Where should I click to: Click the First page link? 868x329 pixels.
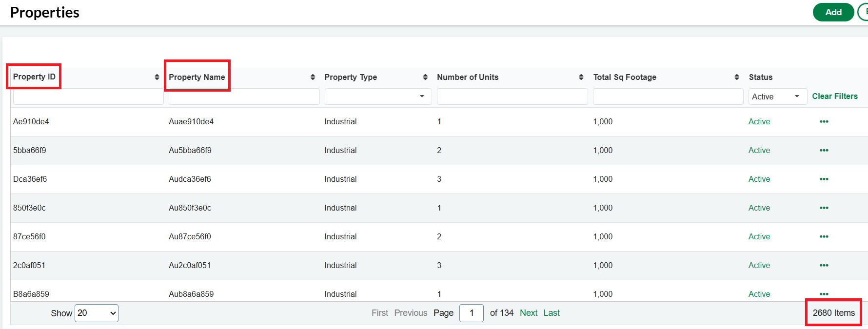pyautogui.click(x=380, y=313)
